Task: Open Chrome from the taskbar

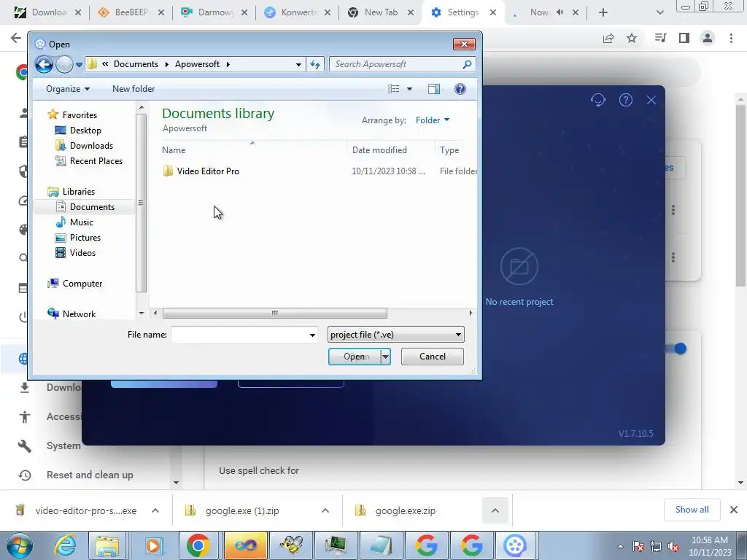Action: click(198, 545)
